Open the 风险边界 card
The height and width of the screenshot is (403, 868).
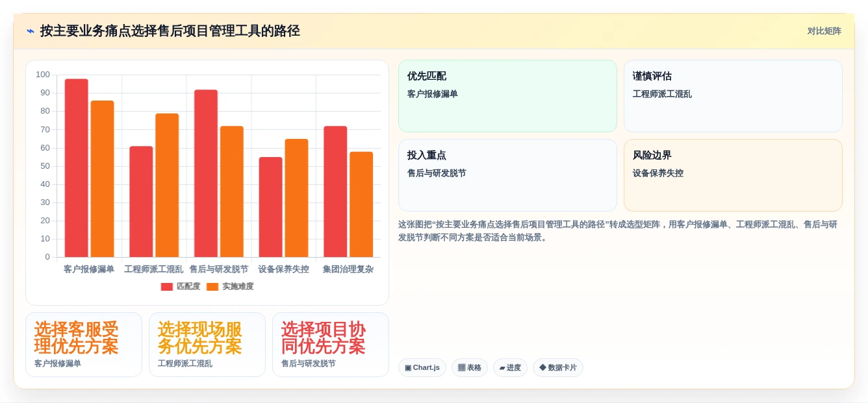click(733, 175)
